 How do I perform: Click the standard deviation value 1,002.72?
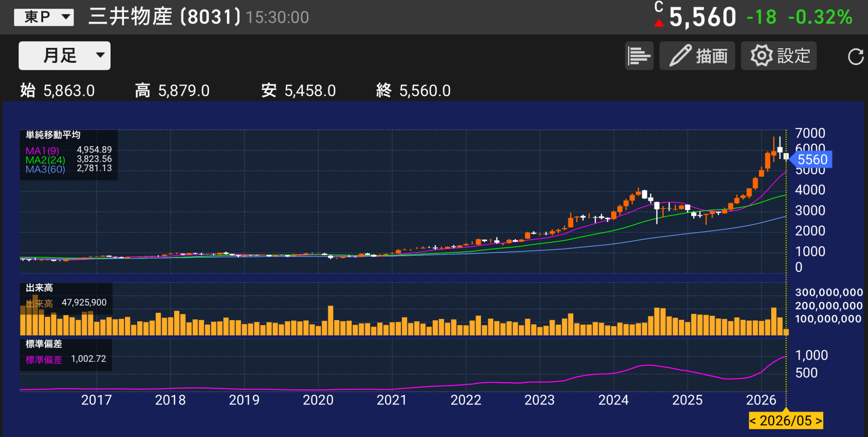pyautogui.click(x=89, y=359)
